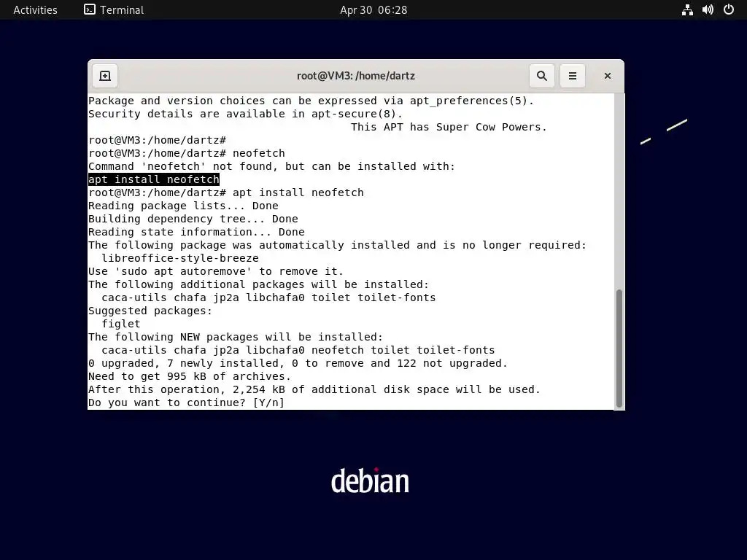Open a new terminal tab
The image size is (747, 560).
[x=105, y=76]
